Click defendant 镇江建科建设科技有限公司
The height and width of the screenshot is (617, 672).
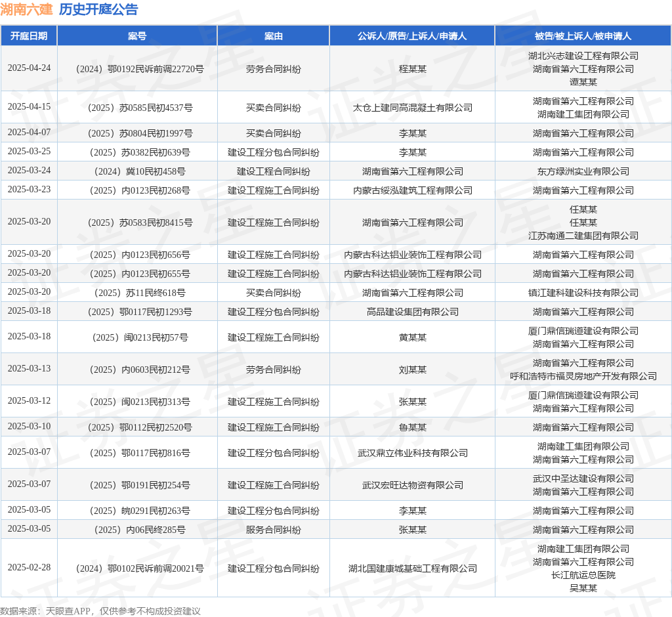coord(583,293)
